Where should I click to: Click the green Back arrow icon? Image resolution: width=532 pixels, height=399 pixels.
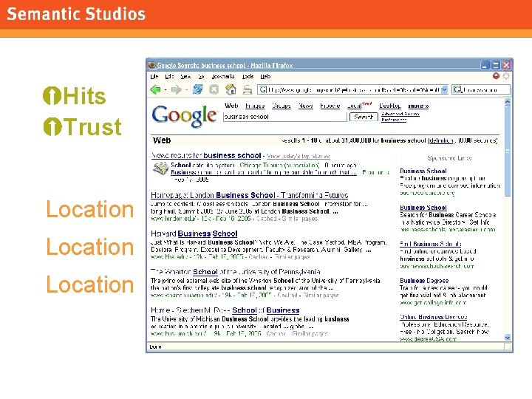(x=155, y=89)
